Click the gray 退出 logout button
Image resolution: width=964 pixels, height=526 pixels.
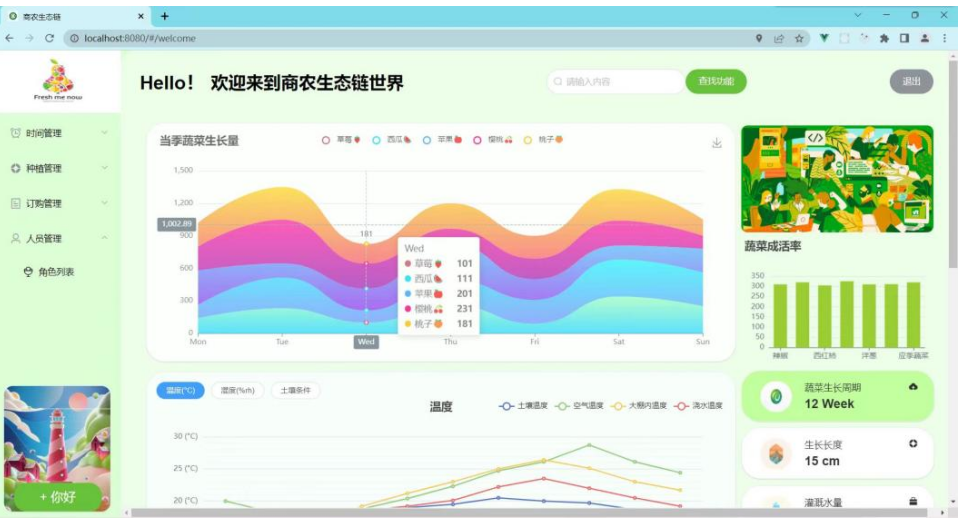click(911, 82)
